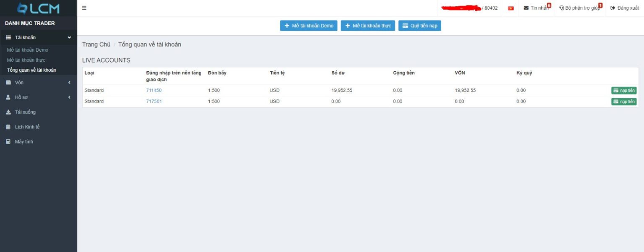Viewport: 644px width, 252px height.
Task: Click DANH MỤC TRADER sidebar title
Action: pyautogui.click(x=30, y=23)
